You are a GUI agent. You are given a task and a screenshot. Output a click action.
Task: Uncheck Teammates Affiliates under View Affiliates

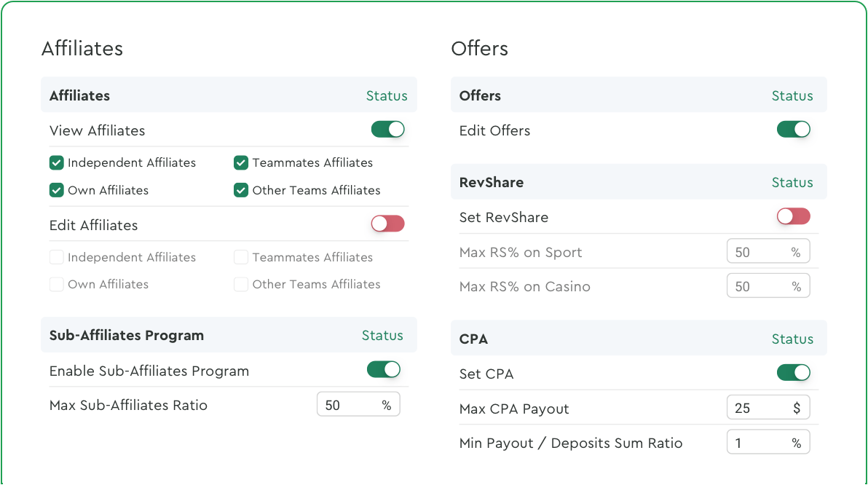pos(241,163)
